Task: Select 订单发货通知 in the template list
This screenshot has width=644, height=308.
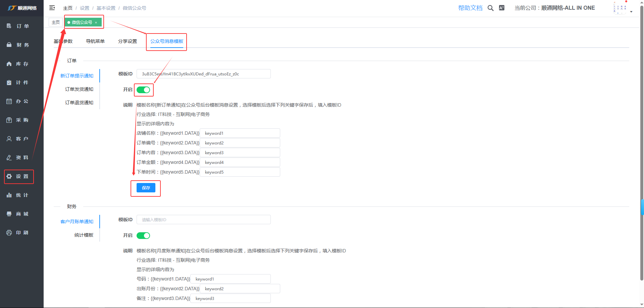Action: tap(79, 89)
